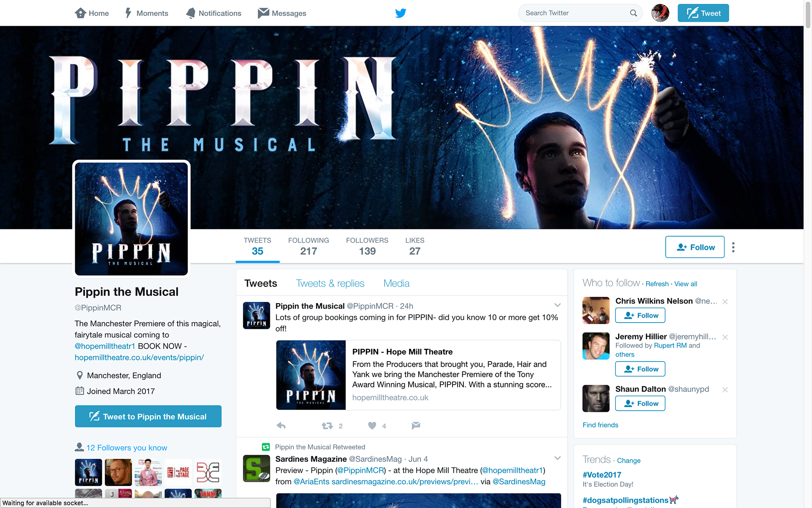Open the others link under Jeremy Hillier
The image size is (812, 508).
coord(625,354)
